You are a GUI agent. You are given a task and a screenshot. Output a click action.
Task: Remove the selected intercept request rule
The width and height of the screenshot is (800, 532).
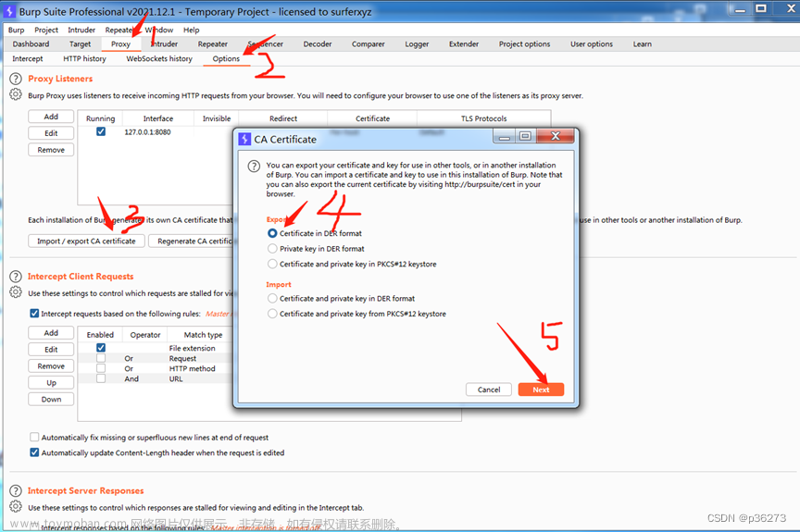pos(51,365)
